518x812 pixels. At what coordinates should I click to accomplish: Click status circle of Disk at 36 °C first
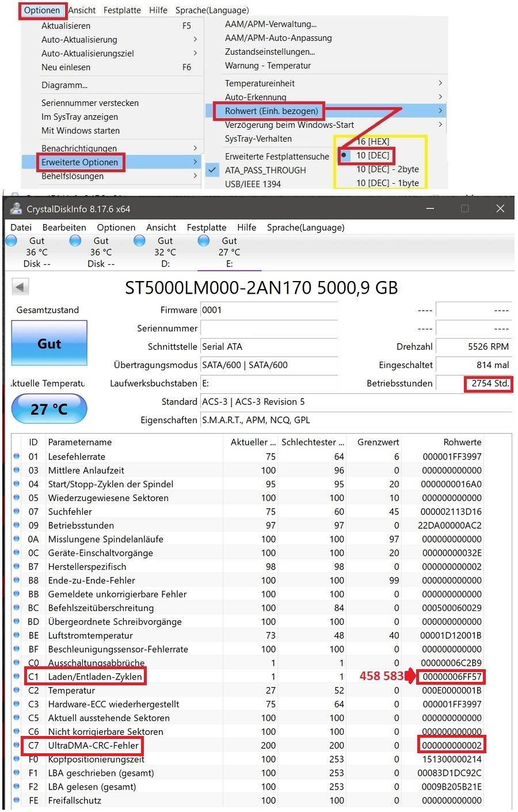click(x=11, y=241)
